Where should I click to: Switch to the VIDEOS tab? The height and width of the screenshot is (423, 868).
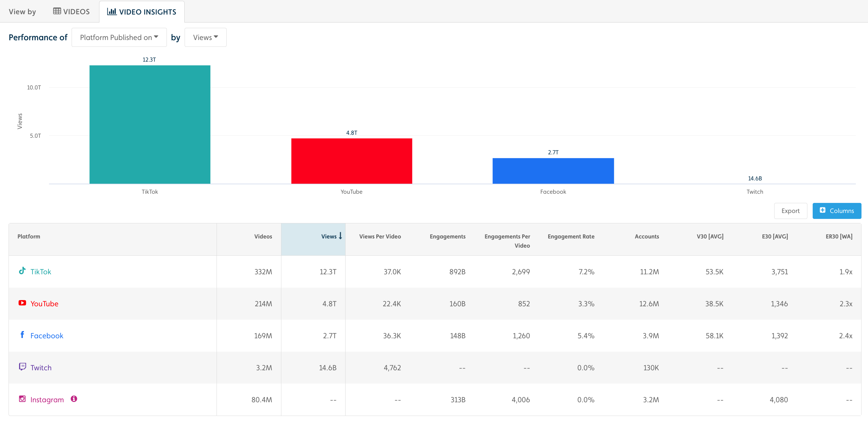71,12
